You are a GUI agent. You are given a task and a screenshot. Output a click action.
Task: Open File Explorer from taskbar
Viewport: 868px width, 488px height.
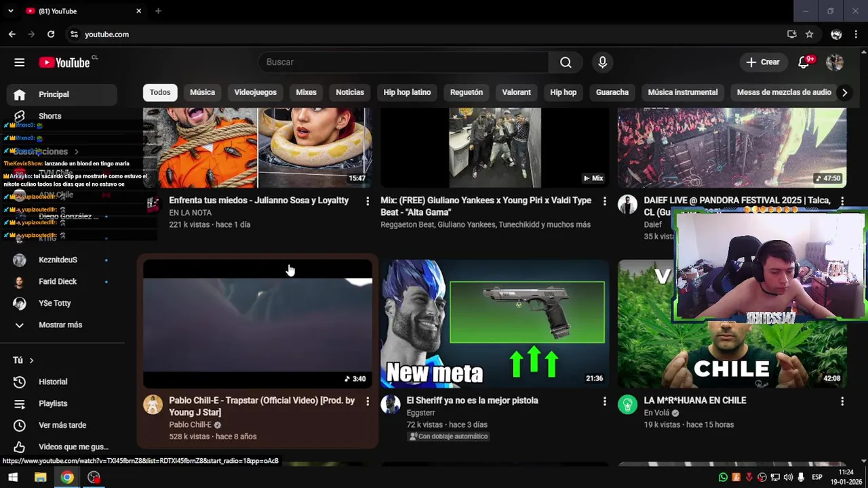click(40, 477)
